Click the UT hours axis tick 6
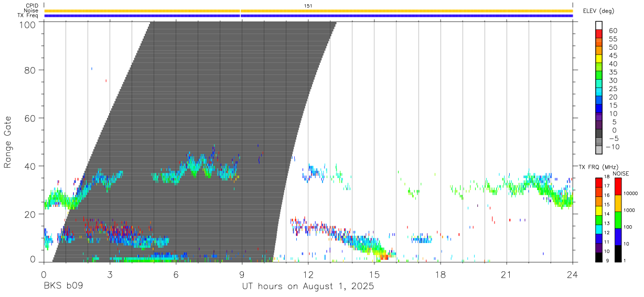 point(176,274)
